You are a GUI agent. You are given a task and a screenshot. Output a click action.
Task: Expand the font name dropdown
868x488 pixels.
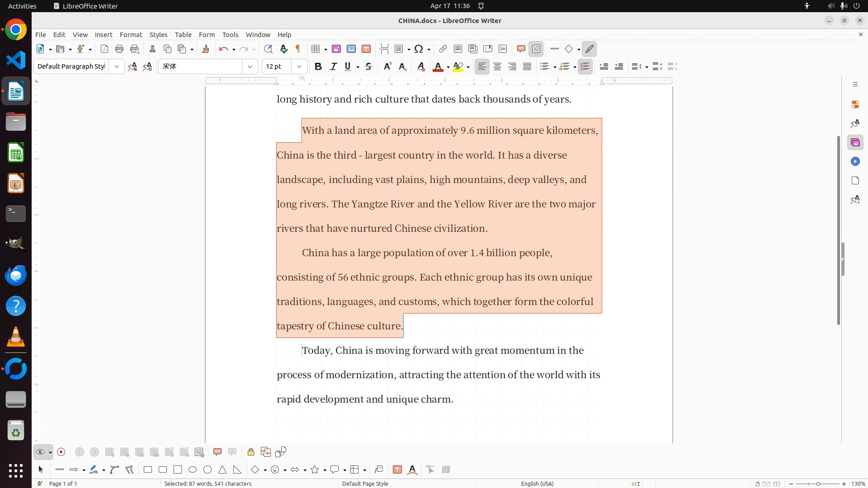[250, 66]
